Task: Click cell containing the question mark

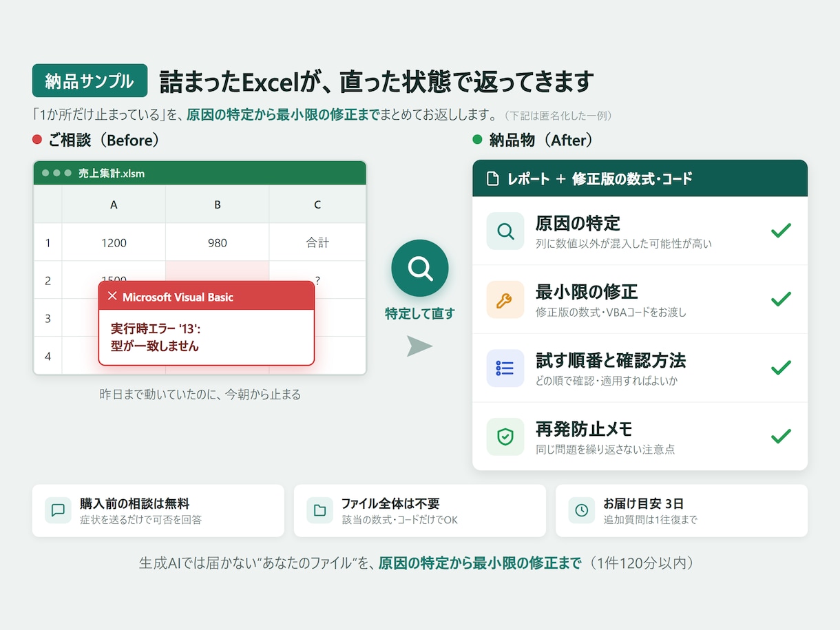Action: click(317, 280)
